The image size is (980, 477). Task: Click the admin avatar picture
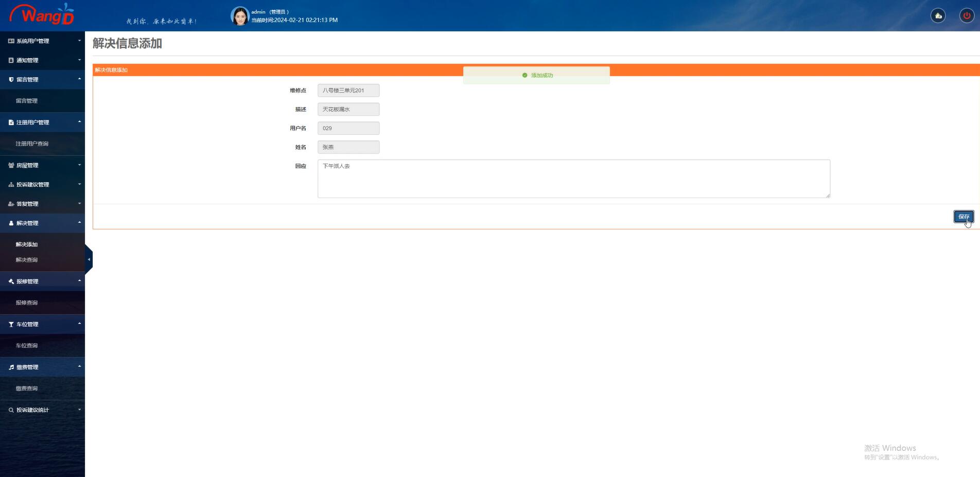click(x=240, y=16)
